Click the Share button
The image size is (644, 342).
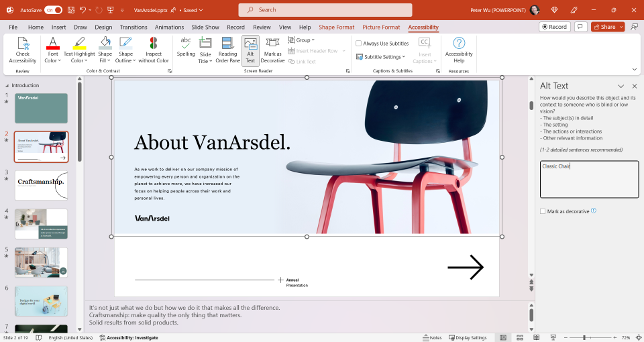[604, 27]
